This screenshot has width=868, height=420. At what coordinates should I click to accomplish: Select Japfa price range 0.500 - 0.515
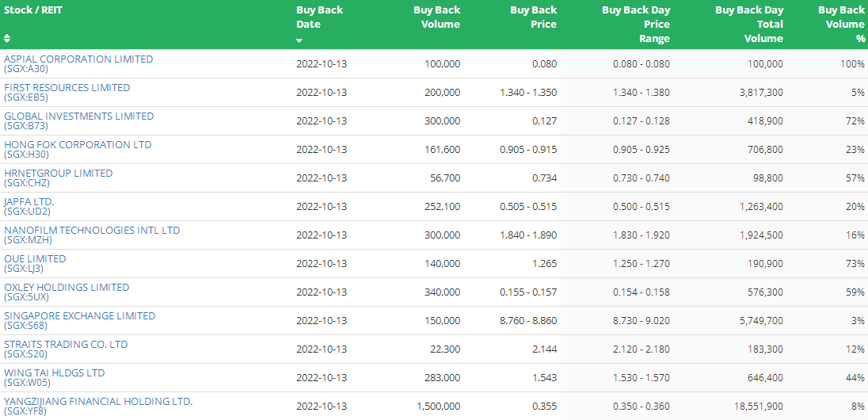641,207
